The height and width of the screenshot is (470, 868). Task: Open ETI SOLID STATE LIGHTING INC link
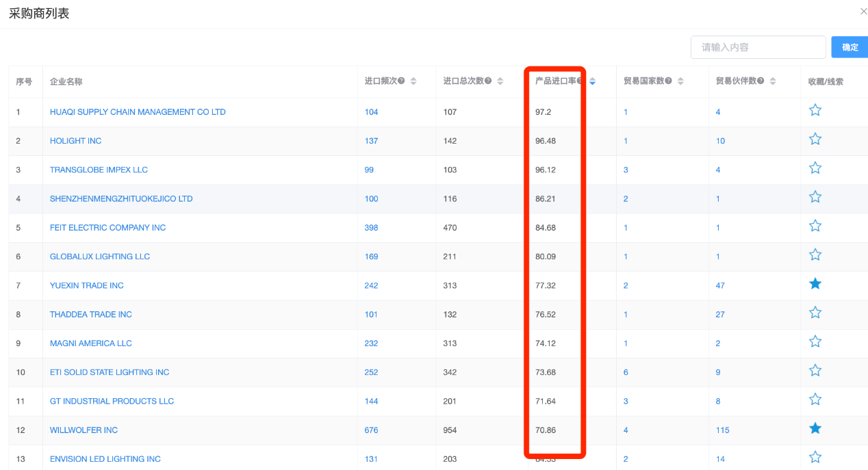110,372
